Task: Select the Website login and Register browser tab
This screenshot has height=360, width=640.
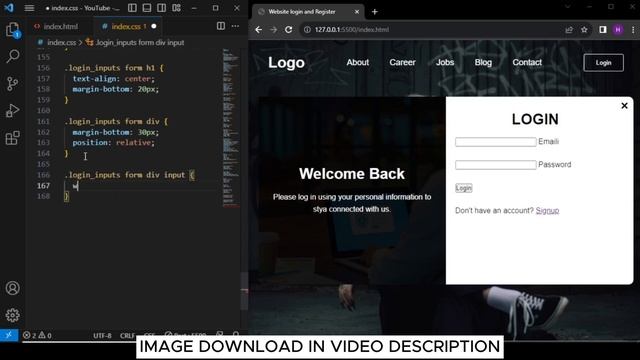Action: (x=307, y=12)
